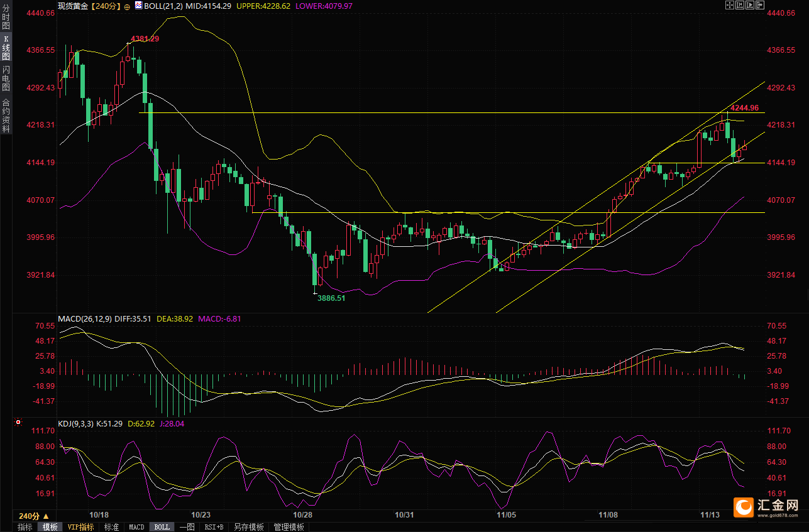The width and height of the screenshot is (809, 532).
Task: Click the 4381.29 high price label
Action: tap(145, 39)
